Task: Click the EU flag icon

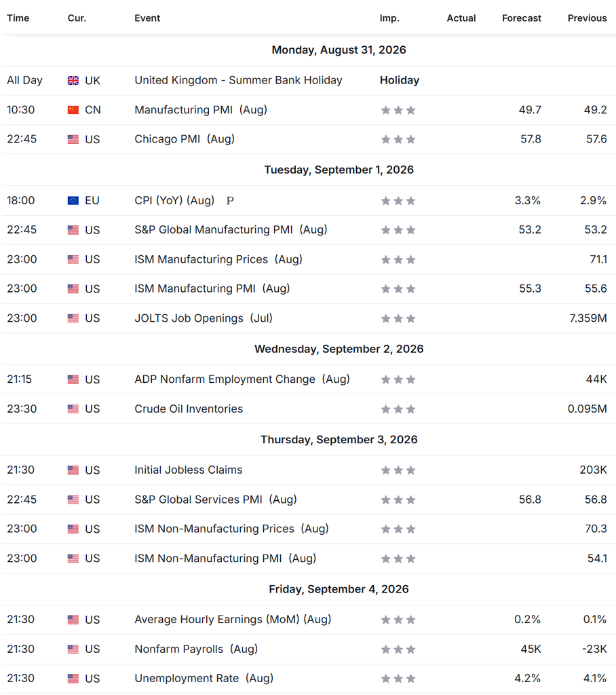Action: pos(73,201)
